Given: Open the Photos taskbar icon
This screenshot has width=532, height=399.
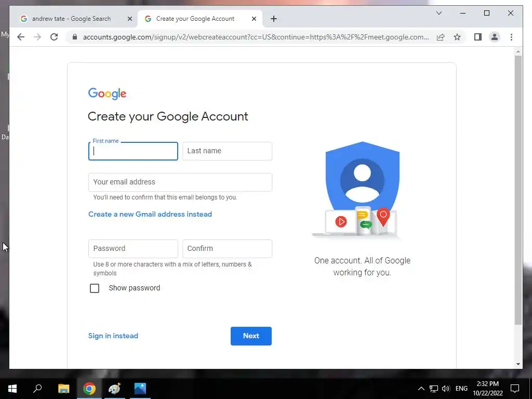Looking at the screenshot, I should tap(140, 389).
